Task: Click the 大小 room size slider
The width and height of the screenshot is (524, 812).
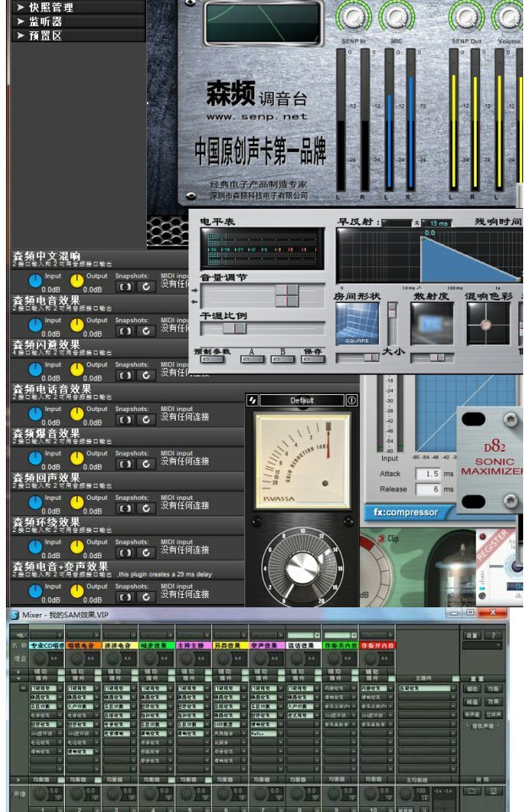Action: [x=393, y=323]
